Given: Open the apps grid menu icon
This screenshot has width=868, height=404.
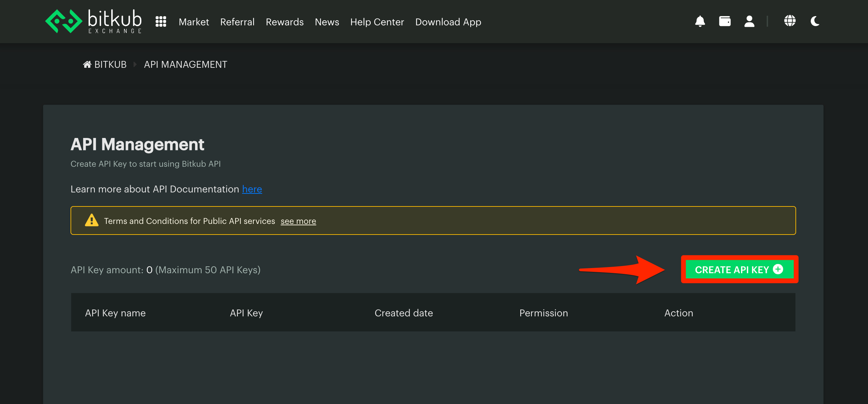Looking at the screenshot, I should (161, 22).
